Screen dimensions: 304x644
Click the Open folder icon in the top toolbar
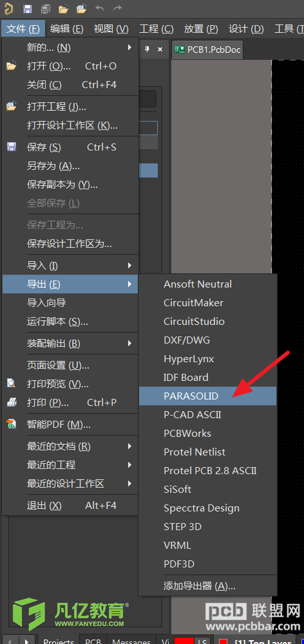(63, 8)
